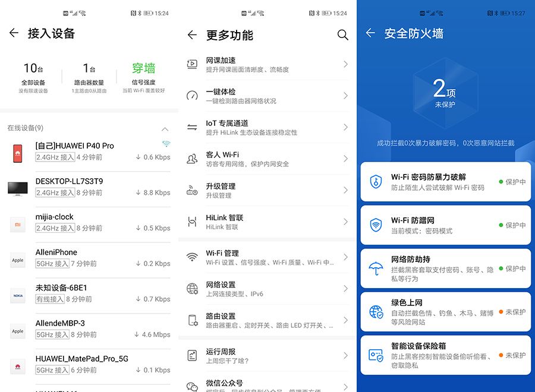
Task: Tap back arrow on 安全防火墙 screen
Action: coord(370,33)
